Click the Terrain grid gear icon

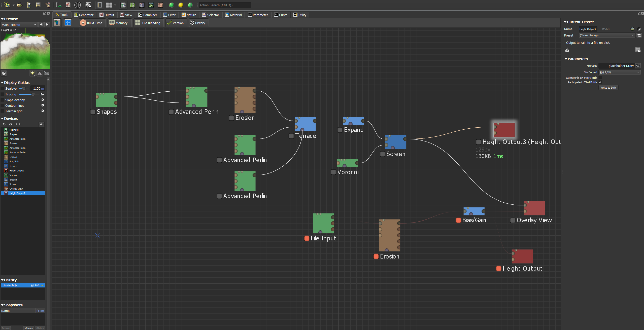click(x=43, y=111)
